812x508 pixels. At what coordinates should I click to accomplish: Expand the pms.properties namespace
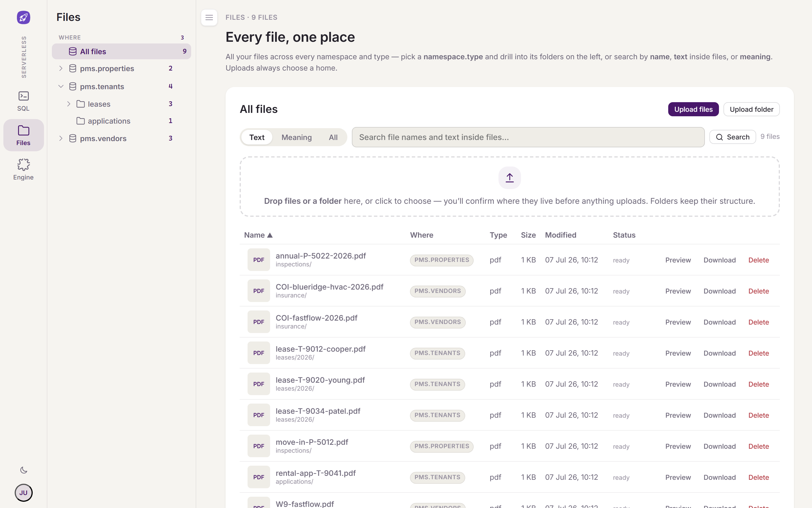(61, 69)
